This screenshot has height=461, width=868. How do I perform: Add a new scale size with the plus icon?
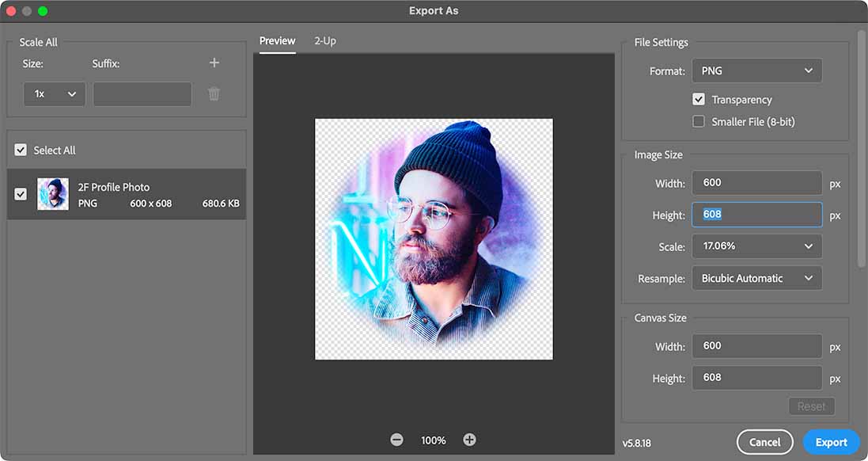(x=214, y=62)
